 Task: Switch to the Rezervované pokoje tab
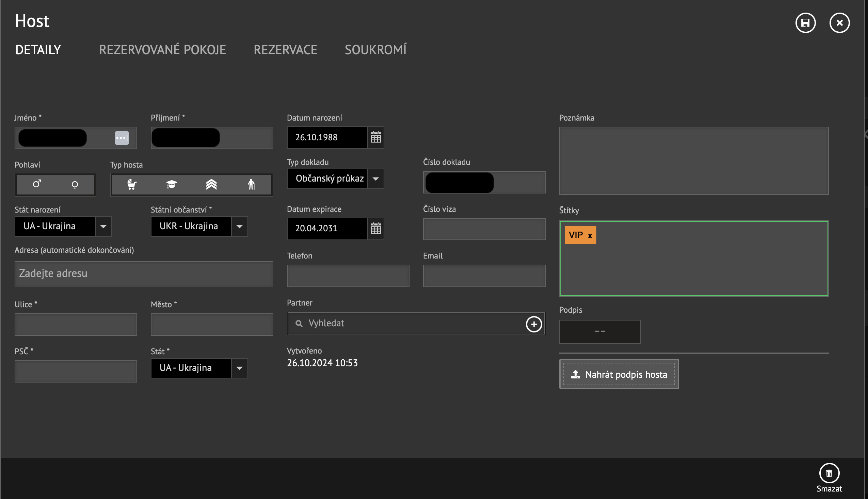[162, 50]
